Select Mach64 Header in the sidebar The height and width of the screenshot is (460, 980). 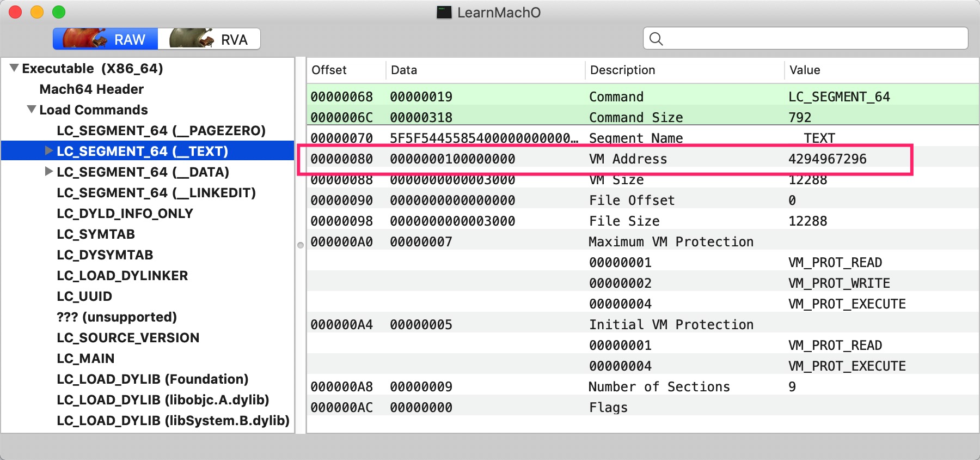(91, 89)
